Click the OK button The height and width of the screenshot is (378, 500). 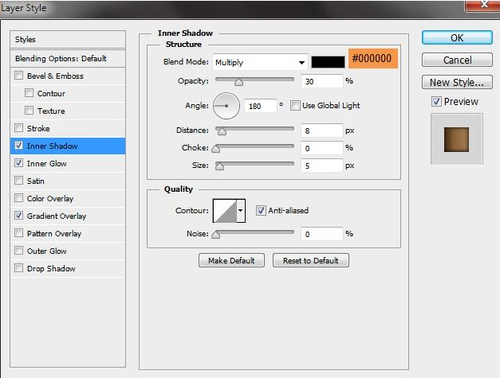(457, 38)
